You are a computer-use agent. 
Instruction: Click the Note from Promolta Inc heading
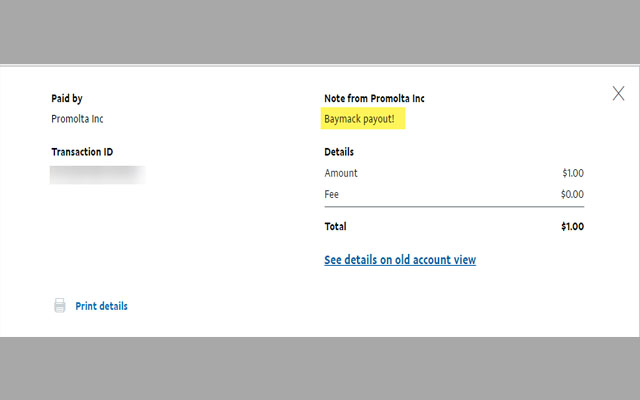(374, 98)
